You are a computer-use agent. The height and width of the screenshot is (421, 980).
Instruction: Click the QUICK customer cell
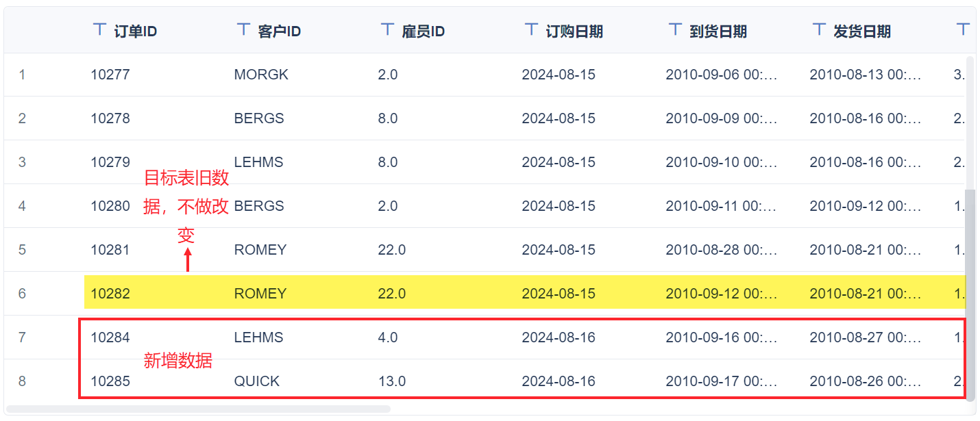pyautogui.click(x=257, y=381)
